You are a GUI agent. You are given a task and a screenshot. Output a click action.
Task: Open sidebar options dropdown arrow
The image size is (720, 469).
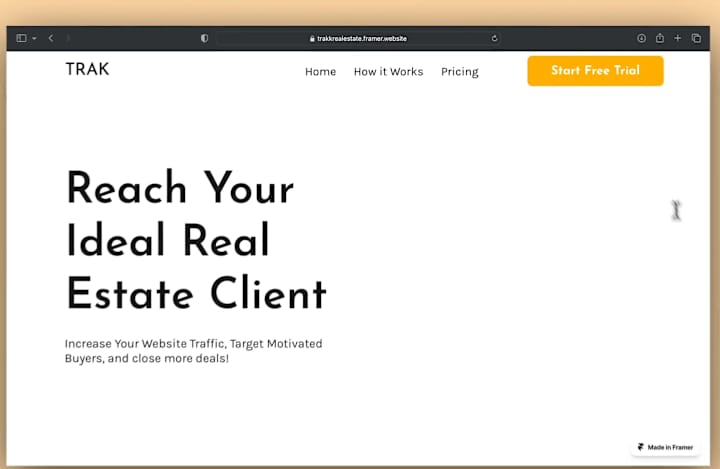point(34,39)
